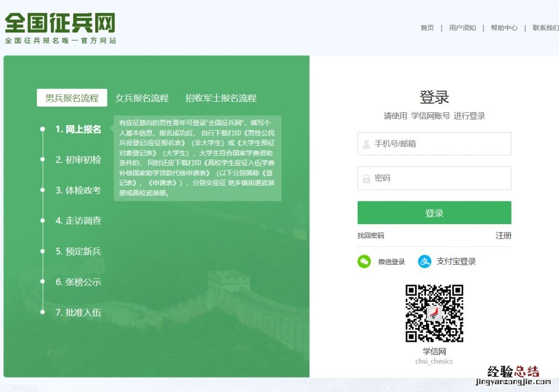Click the 全国征兵网 site logo
The width and height of the screenshot is (559, 392).
coord(60,28)
